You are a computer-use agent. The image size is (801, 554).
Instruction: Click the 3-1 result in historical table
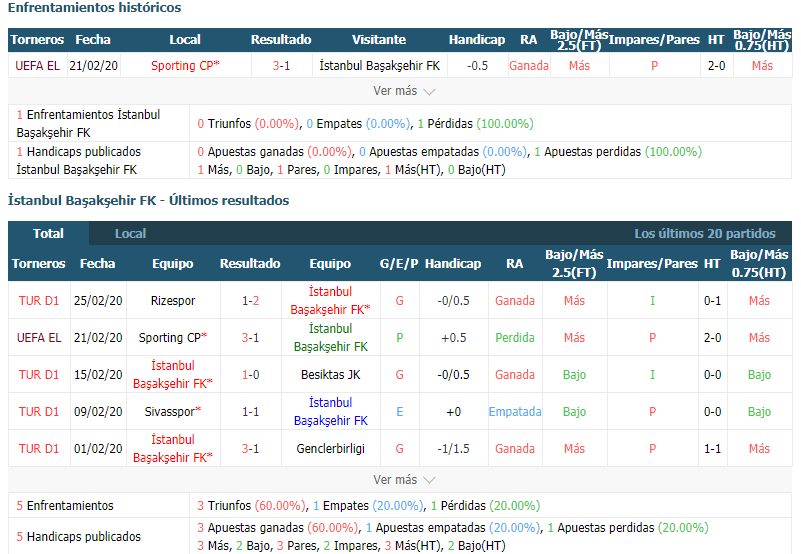click(281, 65)
